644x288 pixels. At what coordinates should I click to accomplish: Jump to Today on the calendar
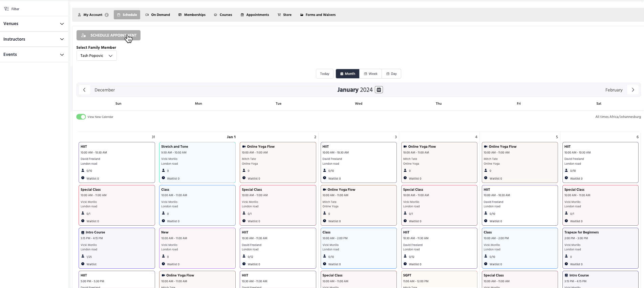pos(324,74)
